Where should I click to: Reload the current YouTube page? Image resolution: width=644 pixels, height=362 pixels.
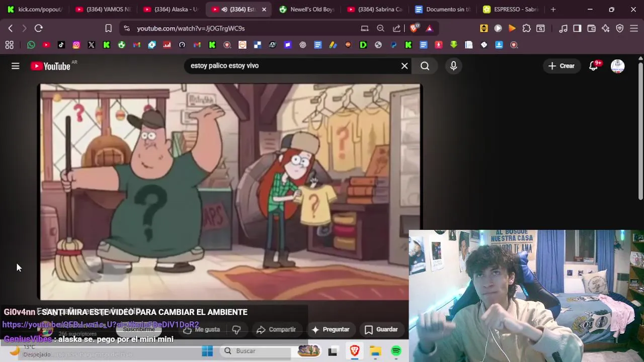38,29
